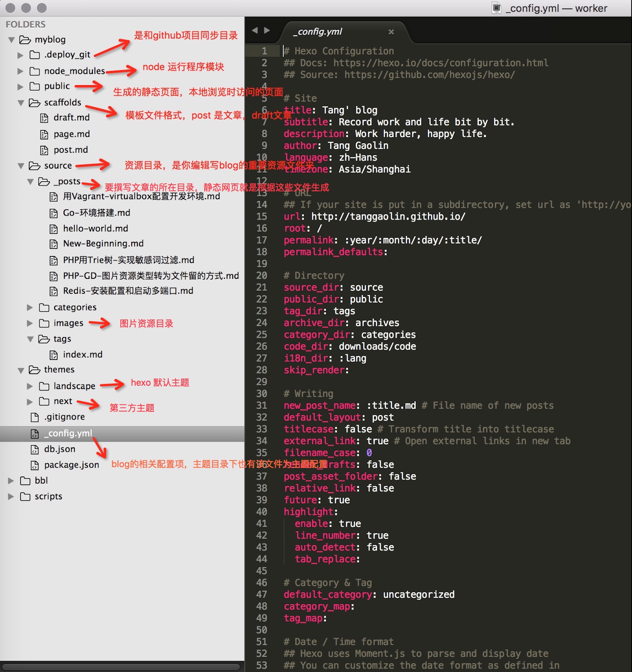Close the _config.yml tab
This screenshot has width=632, height=672.
click(x=391, y=32)
